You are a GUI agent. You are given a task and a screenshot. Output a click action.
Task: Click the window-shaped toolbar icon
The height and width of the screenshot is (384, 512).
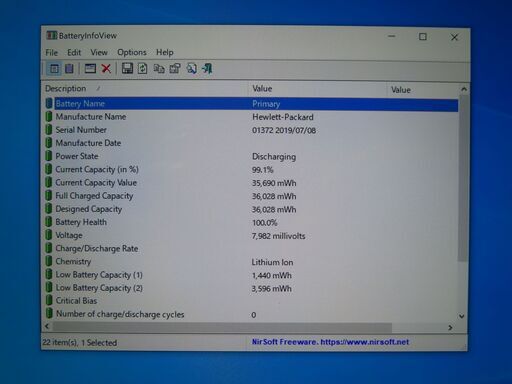point(90,69)
